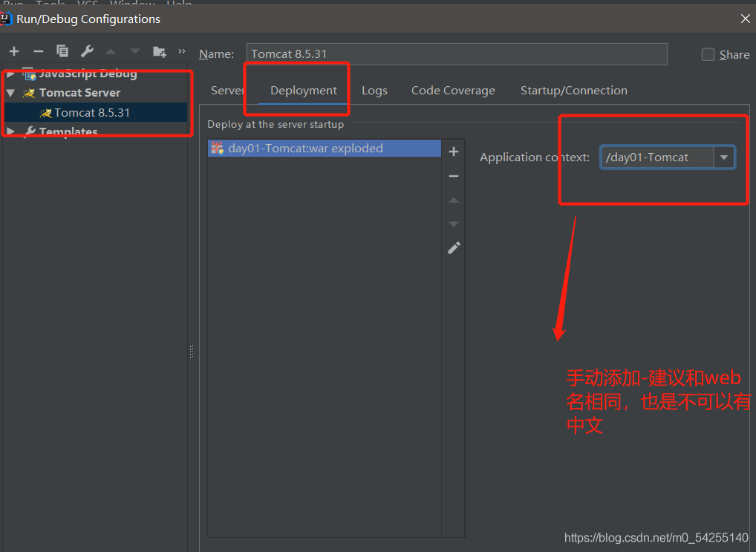This screenshot has height=552, width=756.
Task: Click the Application context text field
Action: 656,158
